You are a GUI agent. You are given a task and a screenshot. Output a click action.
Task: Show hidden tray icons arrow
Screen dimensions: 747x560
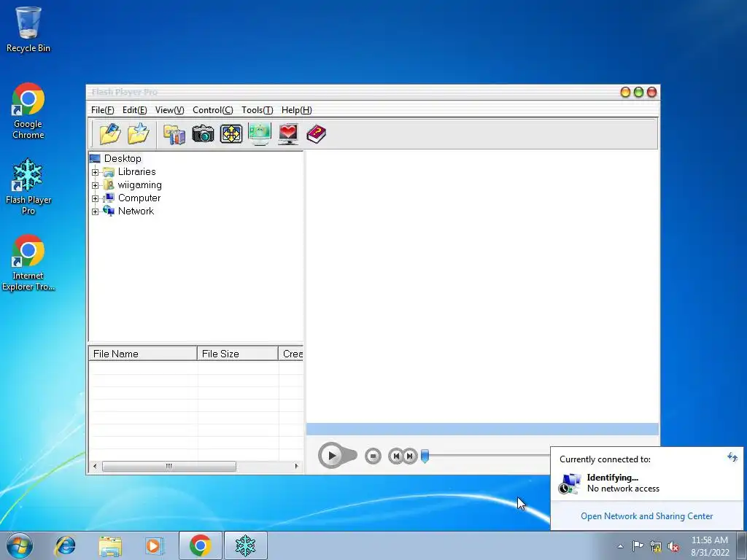pos(620,546)
